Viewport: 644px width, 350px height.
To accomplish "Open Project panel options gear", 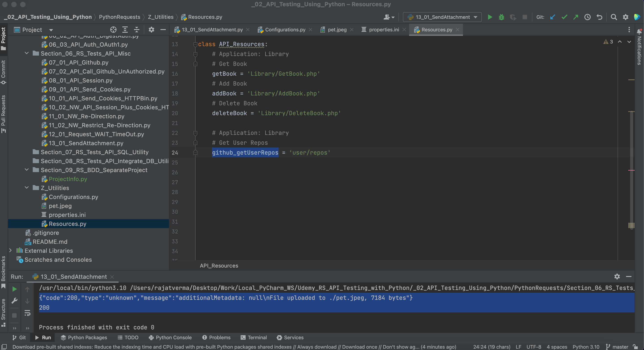I will click(151, 30).
